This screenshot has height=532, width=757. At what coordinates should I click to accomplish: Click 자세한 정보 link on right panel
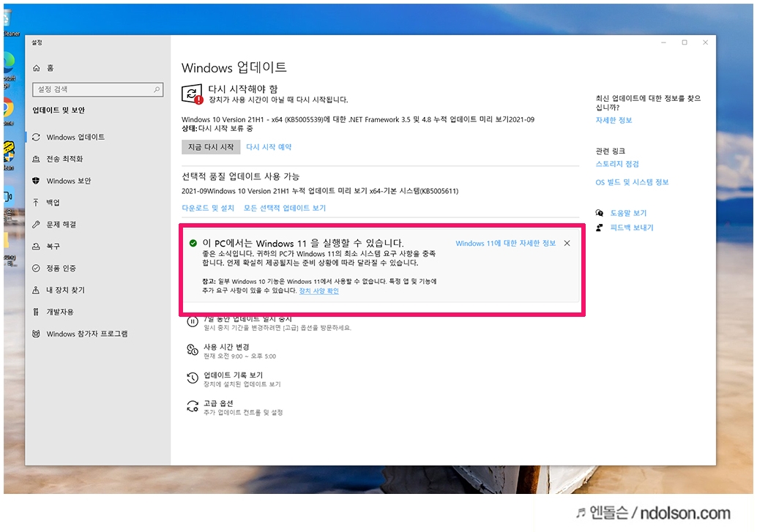(614, 120)
